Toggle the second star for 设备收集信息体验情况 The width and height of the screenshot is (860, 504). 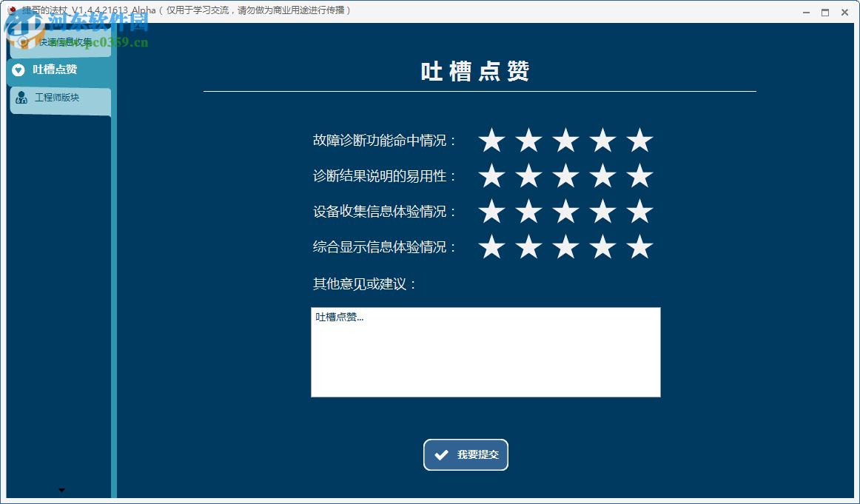(x=528, y=212)
